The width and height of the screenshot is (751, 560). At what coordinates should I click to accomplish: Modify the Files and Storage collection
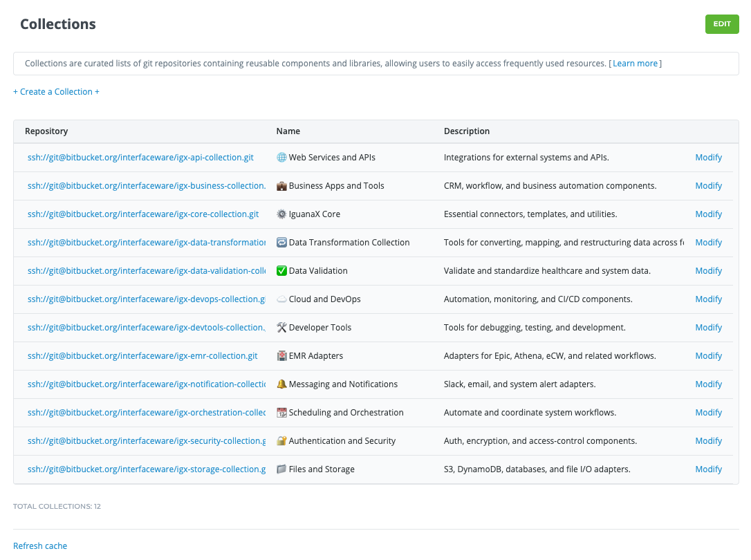point(708,469)
